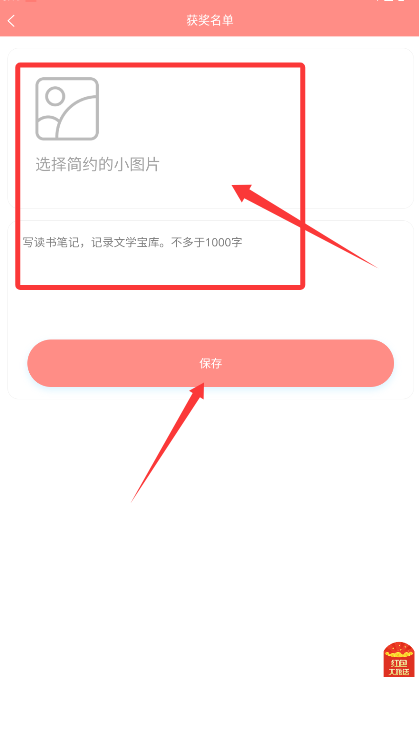
Task: Tap the picture placeholder icon
Action: 67,109
